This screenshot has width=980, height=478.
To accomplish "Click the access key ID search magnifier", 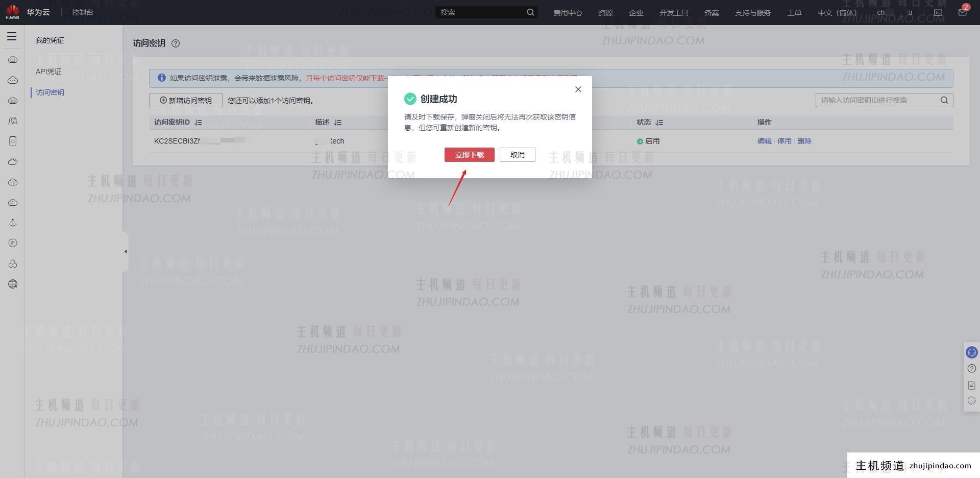I will click(x=944, y=100).
